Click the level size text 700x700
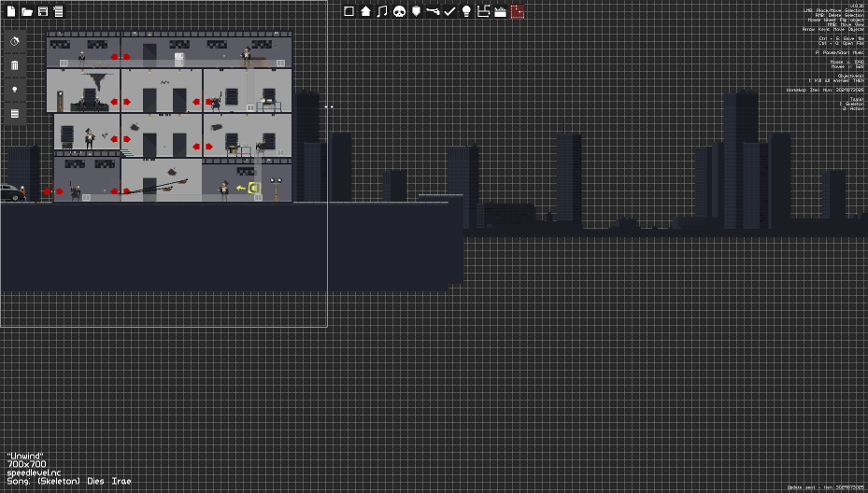 pyautogui.click(x=26, y=464)
